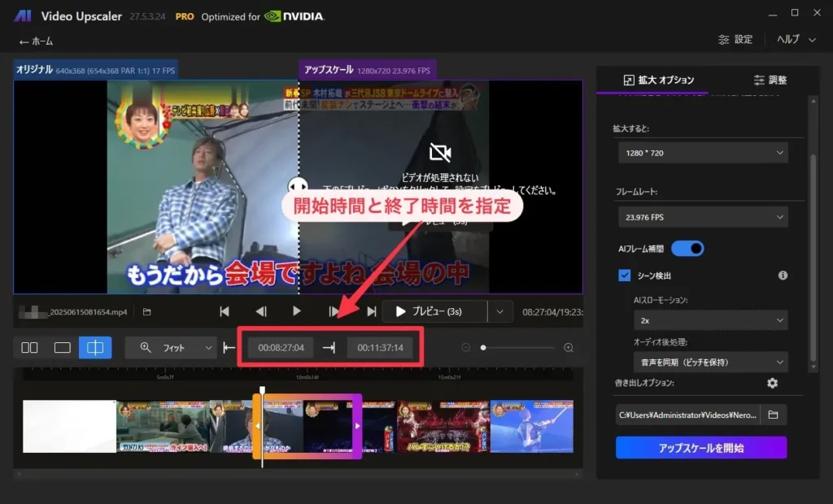Switch to single-frame view layout
Image resolution: width=833 pixels, height=504 pixels.
(63, 348)
